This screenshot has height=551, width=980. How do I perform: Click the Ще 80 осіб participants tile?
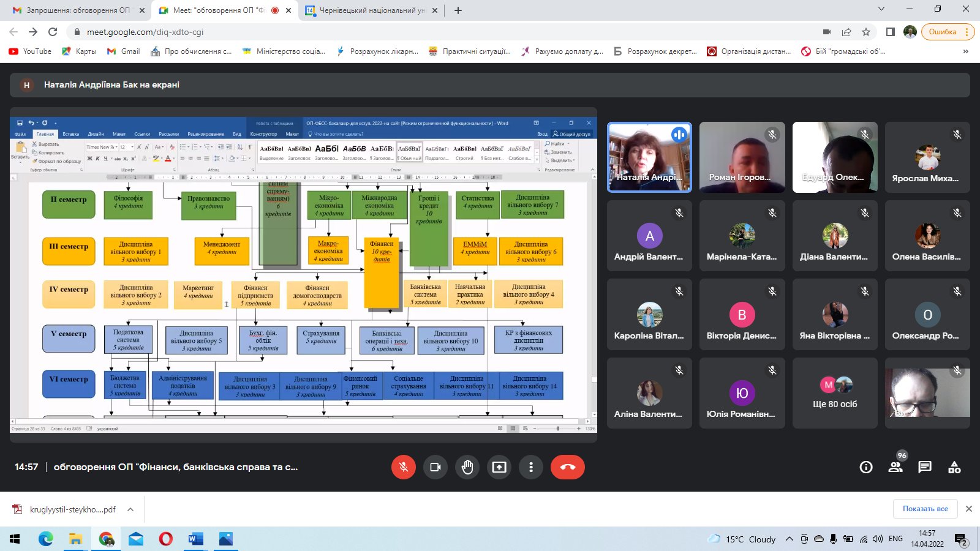click(835, 393)
